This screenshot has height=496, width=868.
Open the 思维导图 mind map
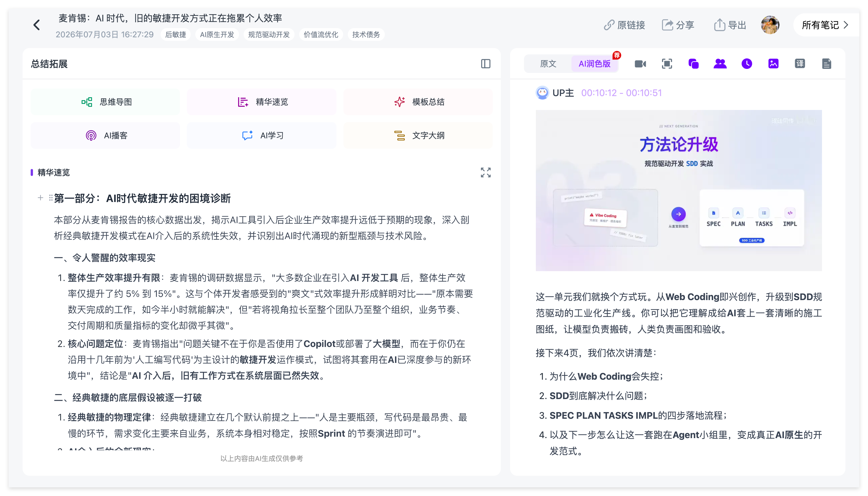[x=105, y=102]
